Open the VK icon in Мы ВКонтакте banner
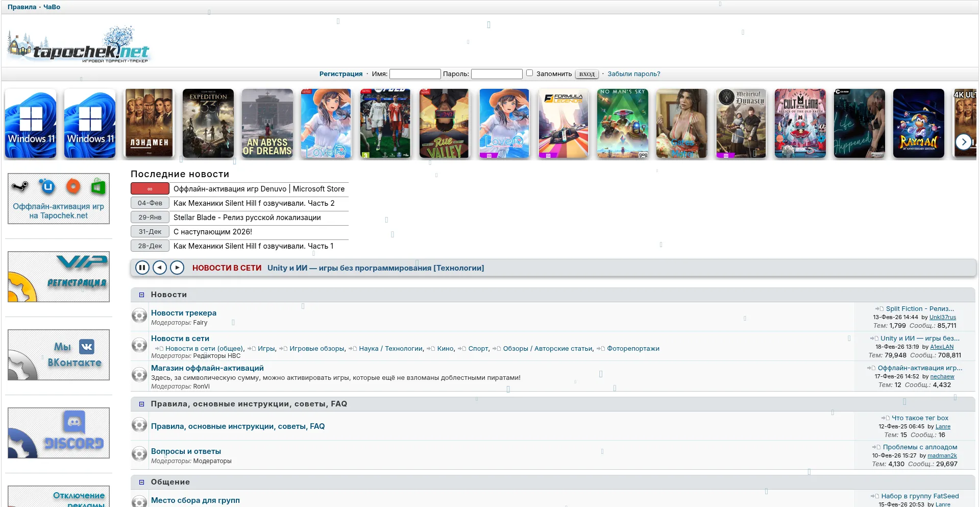 (87, 347)
